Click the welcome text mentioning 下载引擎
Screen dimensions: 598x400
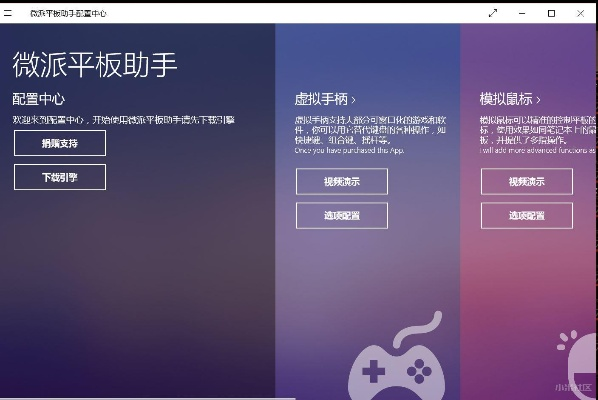click(124, 120)
